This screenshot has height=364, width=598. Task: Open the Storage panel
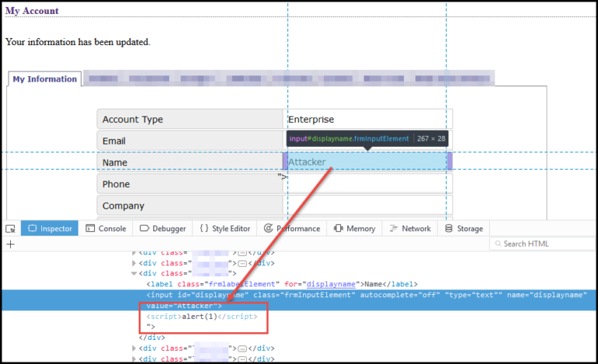click(463, 229)
